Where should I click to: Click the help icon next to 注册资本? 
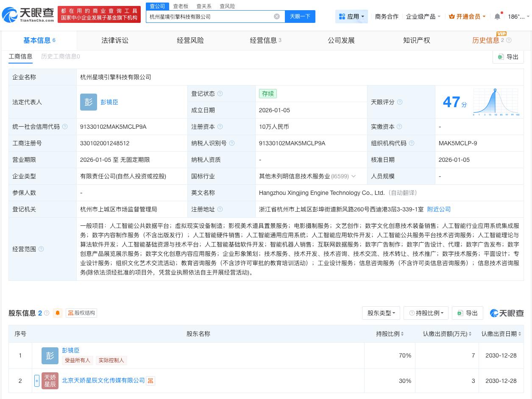(x=220, y=127)
